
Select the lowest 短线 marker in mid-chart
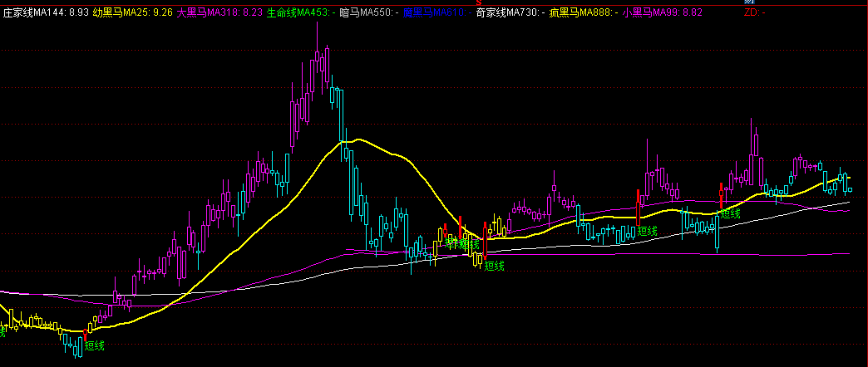pyautogui.click(x=495, y=266)
